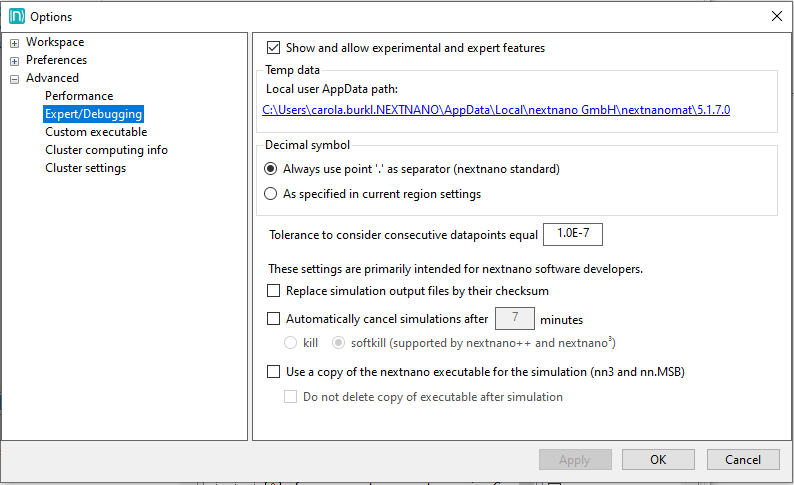Screen dimensions: 794x485
Task: Check Use a copy of nextnano executable
Action: 274,372
